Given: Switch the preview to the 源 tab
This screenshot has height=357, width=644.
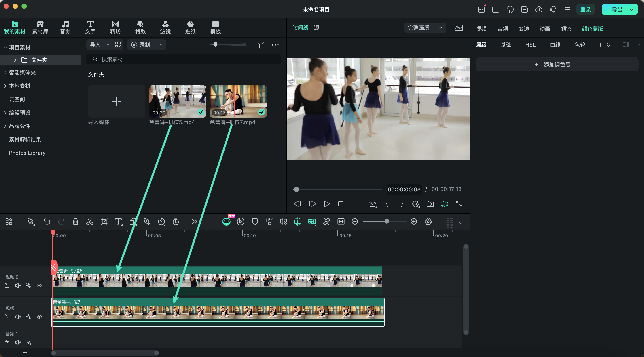Looking at the screenshot, I should (316, 27).
